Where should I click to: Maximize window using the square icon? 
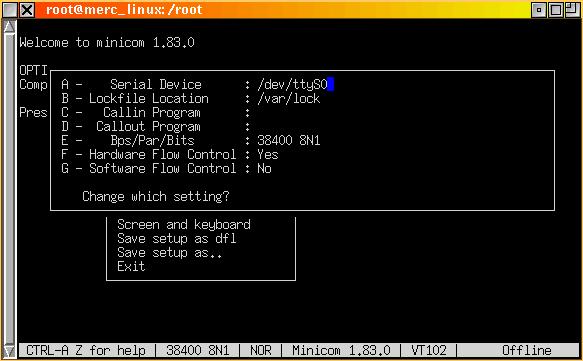point(556,10)
